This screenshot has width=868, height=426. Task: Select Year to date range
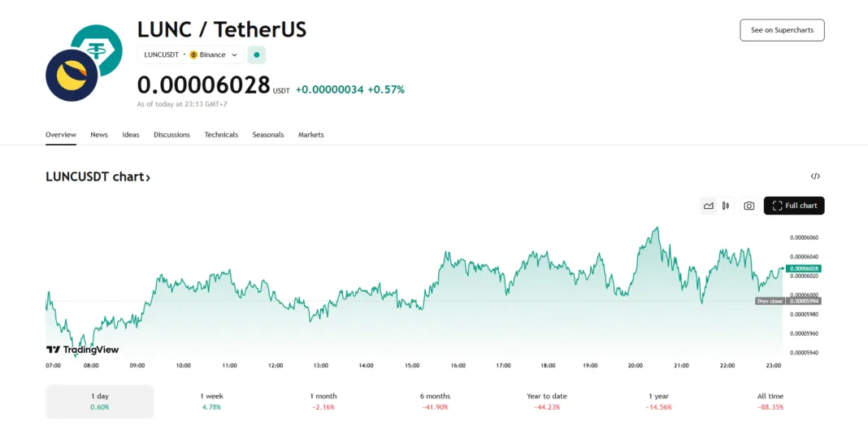[x=546, y=401]
